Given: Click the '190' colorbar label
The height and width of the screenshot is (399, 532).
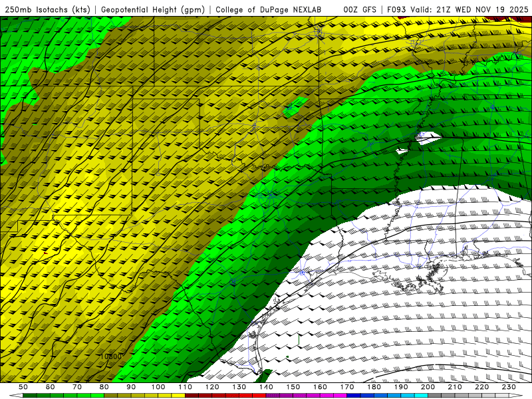Looking at the screenshot, I should pyautogui.click(x=401, y=387).
